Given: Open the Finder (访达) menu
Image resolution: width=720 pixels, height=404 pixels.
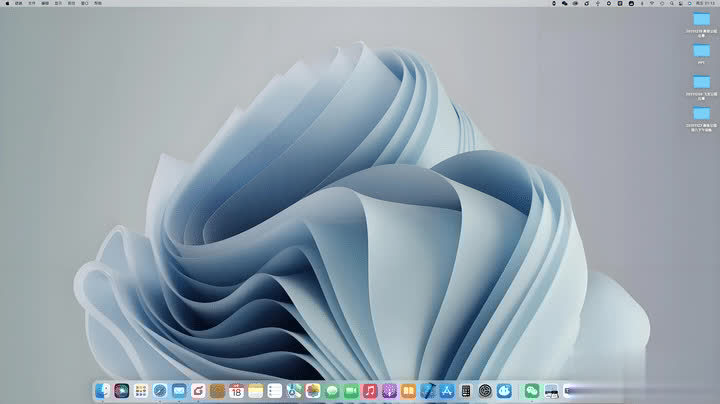Looking at the screenshot, I should (19, 3).
